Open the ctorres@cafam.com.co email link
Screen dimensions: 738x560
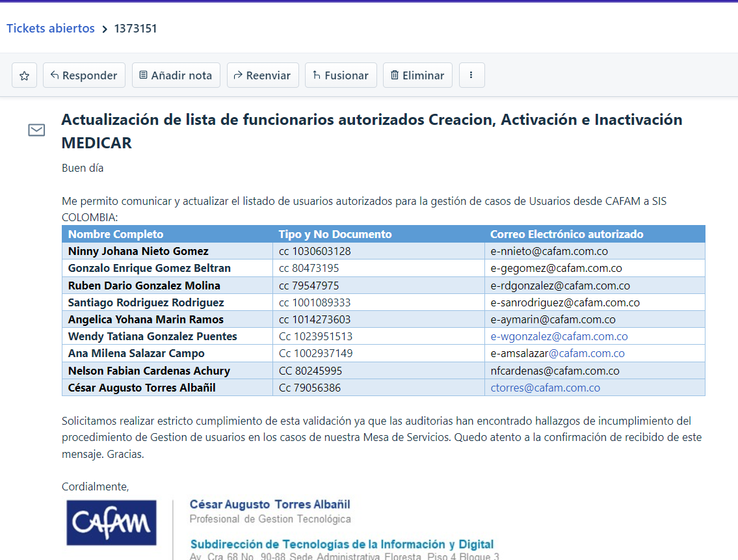tap(546, 388)
